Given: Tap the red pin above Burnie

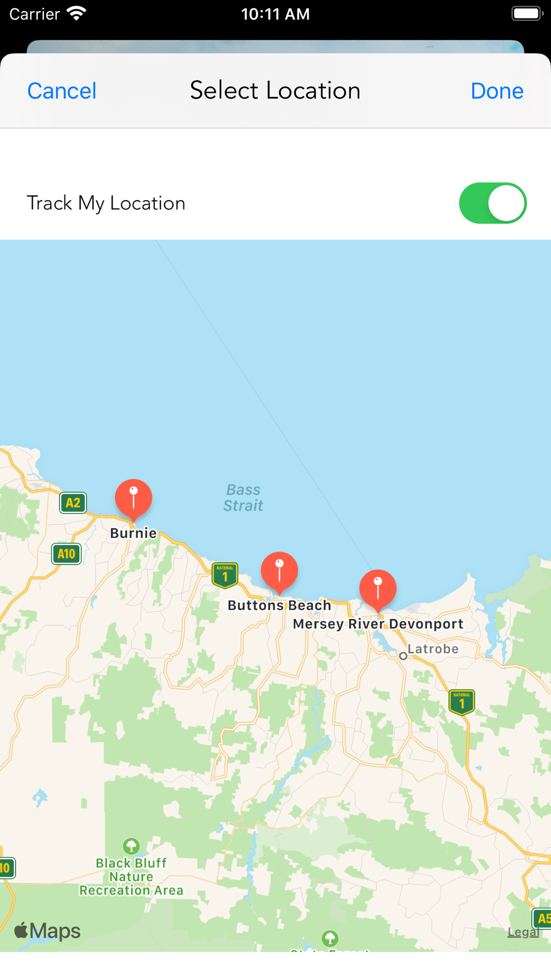Looking at the screenshot, I should coord(133,498).
